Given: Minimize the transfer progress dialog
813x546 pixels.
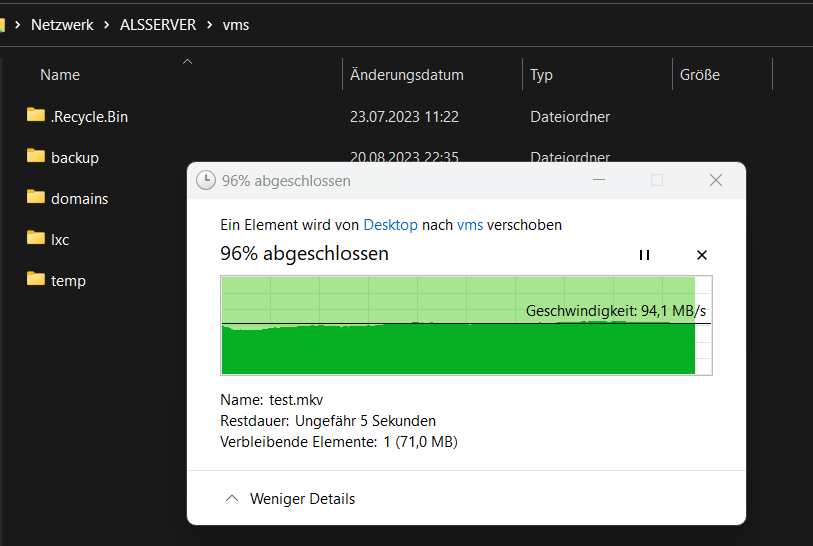Looking at the screenshot, I should [x=599, y=180].
